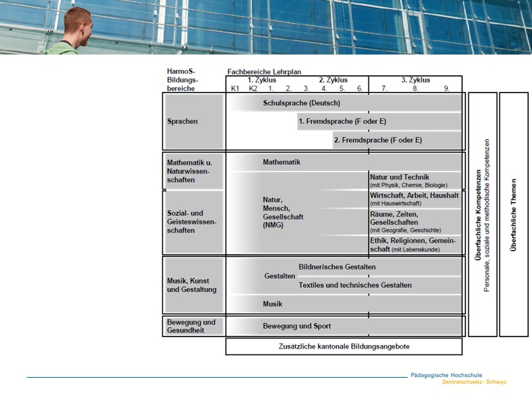Select the Sprachen category box
This screenshot has width=532, height=399.
click(193, 122)
